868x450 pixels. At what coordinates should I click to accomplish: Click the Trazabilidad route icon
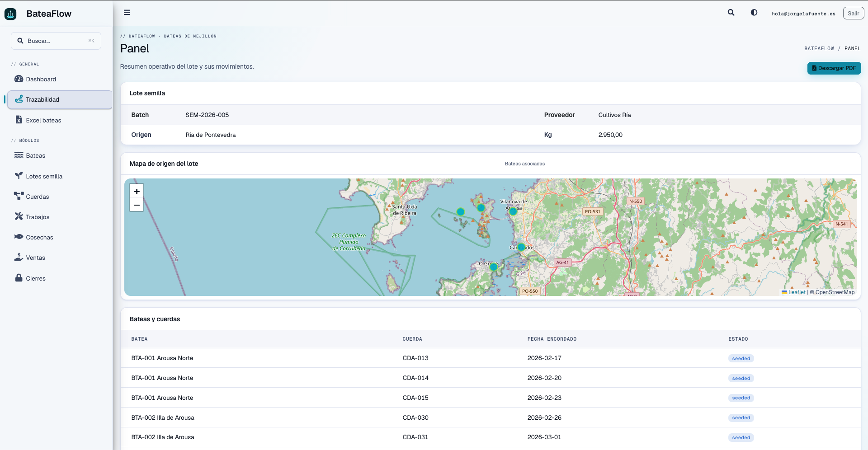pos(19,99)
